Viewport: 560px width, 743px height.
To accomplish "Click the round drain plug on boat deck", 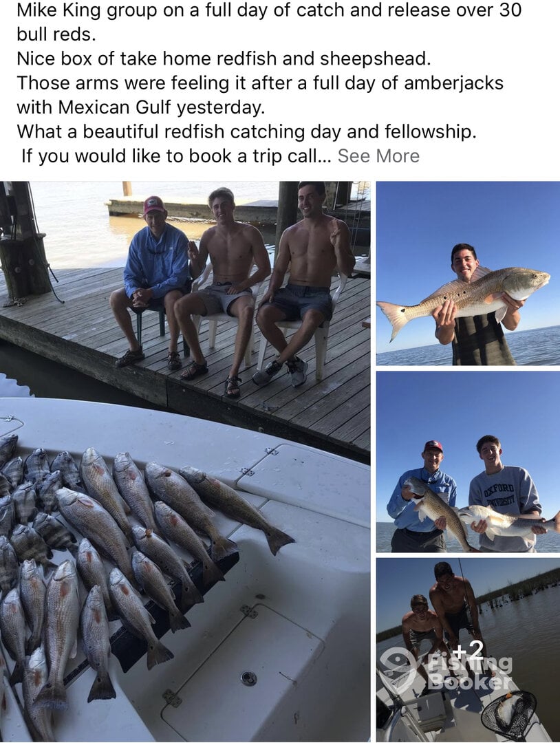I will pyautogui.click(x=249, y=678).
